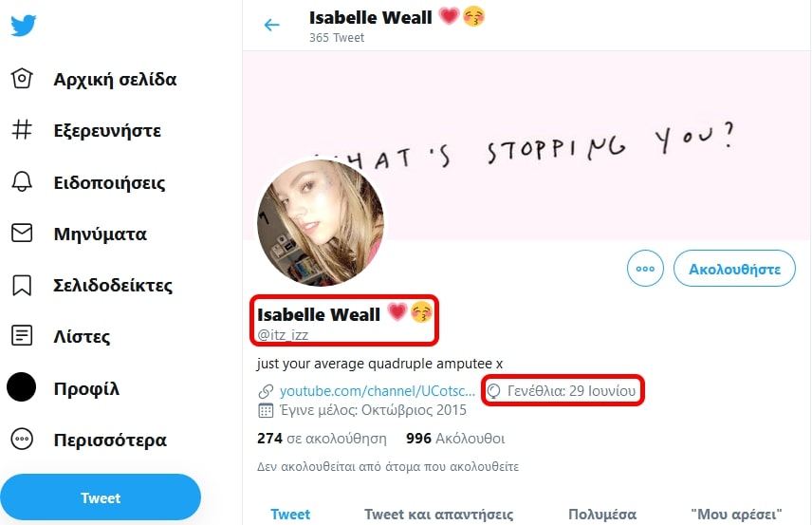The image size is (812, 525).
Task: Open the youtube.com channel link
Action: pos(377,391)
